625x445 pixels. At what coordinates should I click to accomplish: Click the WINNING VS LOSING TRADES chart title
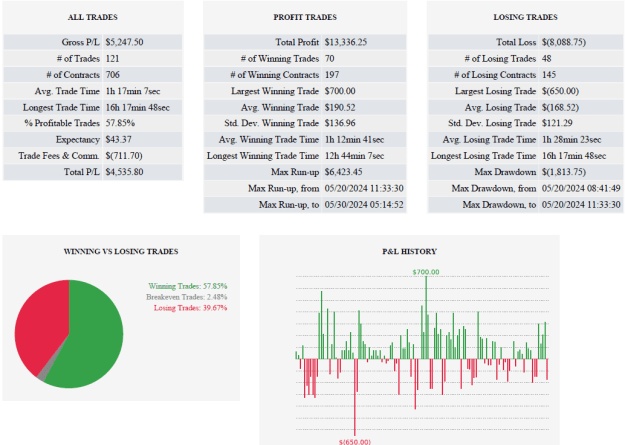(121, 252)
